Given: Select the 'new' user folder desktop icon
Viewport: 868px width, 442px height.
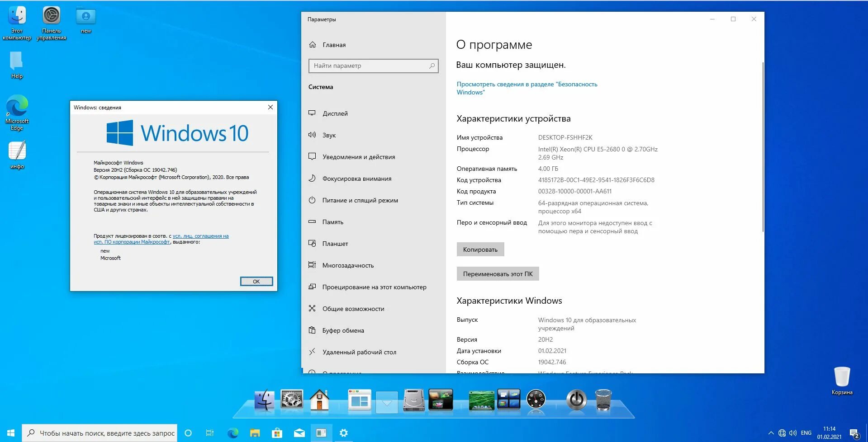Looking at the screenshot, I should (86, 20).
